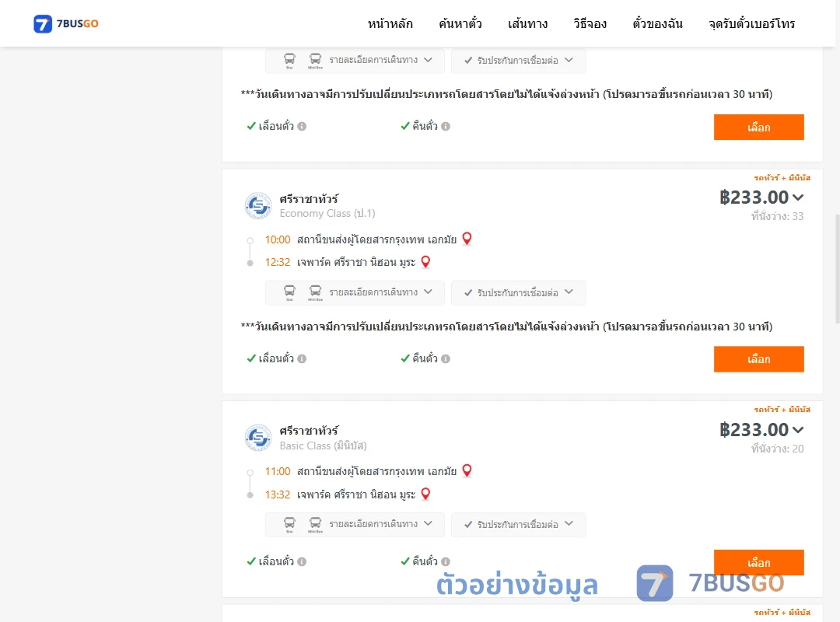Click info icon beside เลื่อนตั๋ว in 10:00 card
This screenshot has width=840, height=622.
302,359
